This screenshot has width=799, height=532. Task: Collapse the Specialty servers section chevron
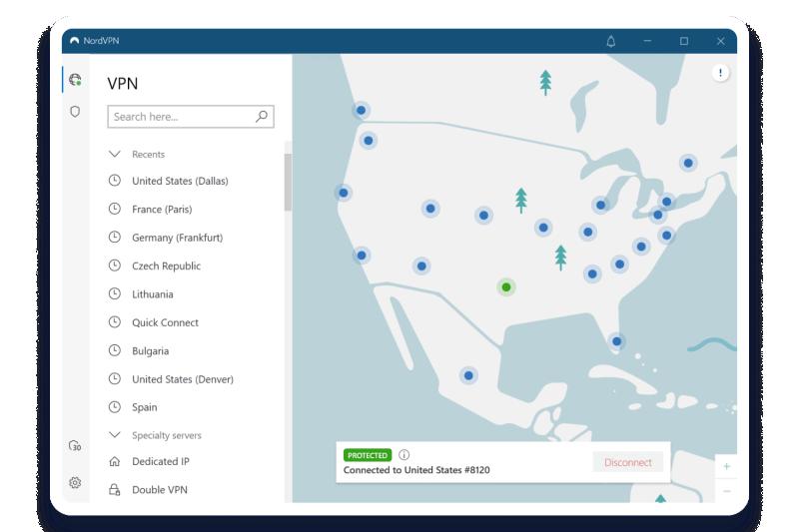[115, 435]
